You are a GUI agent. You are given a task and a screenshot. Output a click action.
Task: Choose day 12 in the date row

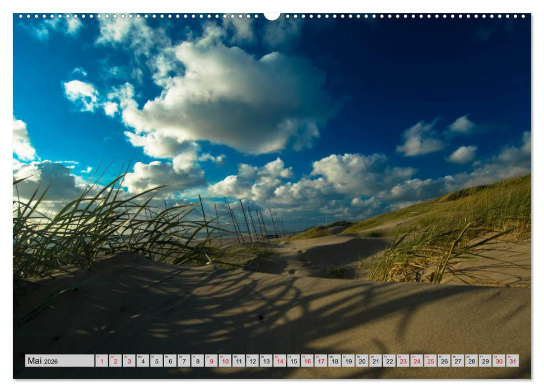[252, 361]
